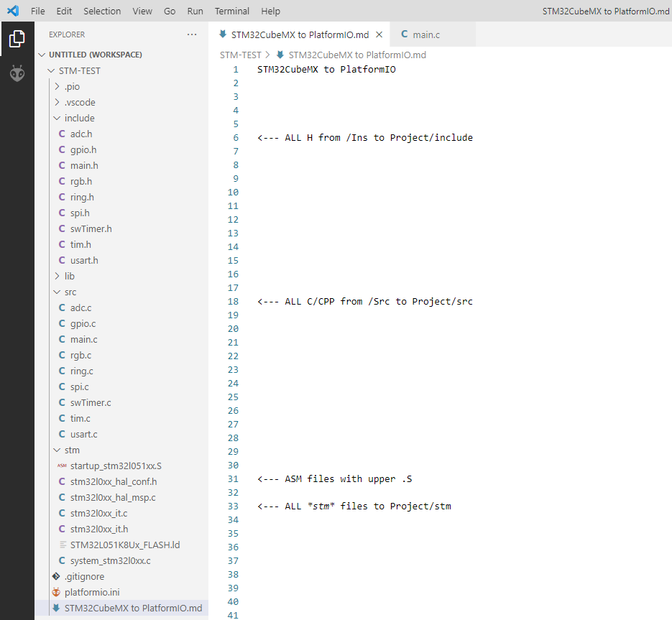Open ring.h file
672x620 pixels.
tap(121, 198)
